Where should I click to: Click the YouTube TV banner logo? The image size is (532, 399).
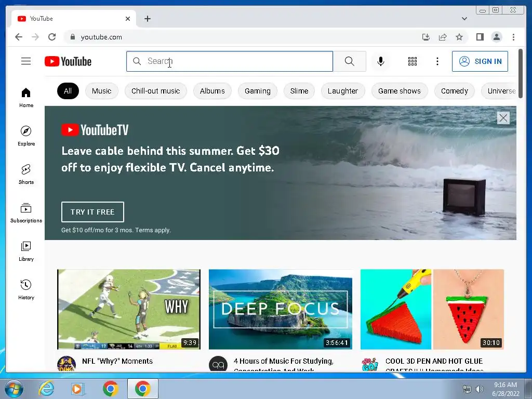coord(95,130)
